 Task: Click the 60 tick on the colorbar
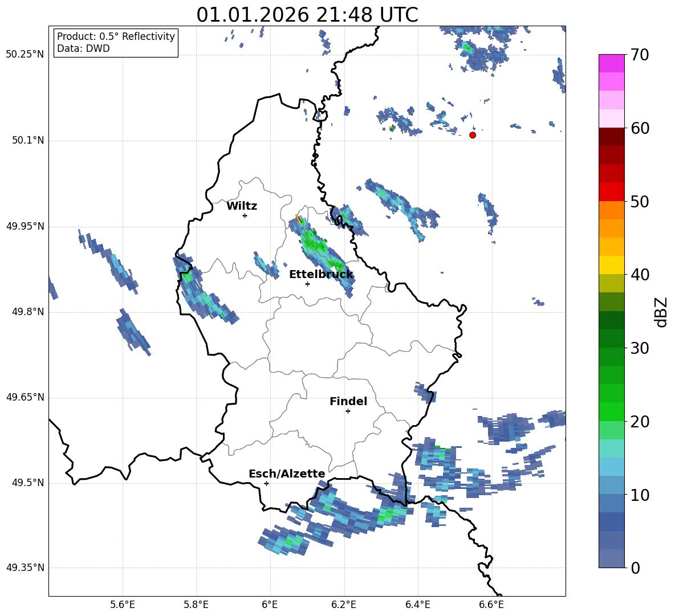[640, 128]
